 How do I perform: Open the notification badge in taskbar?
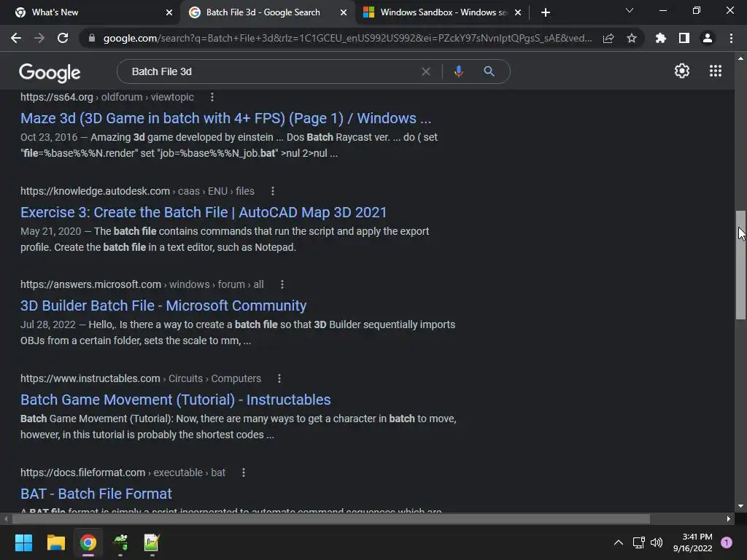pyautogui.click(x=727, y=542)
